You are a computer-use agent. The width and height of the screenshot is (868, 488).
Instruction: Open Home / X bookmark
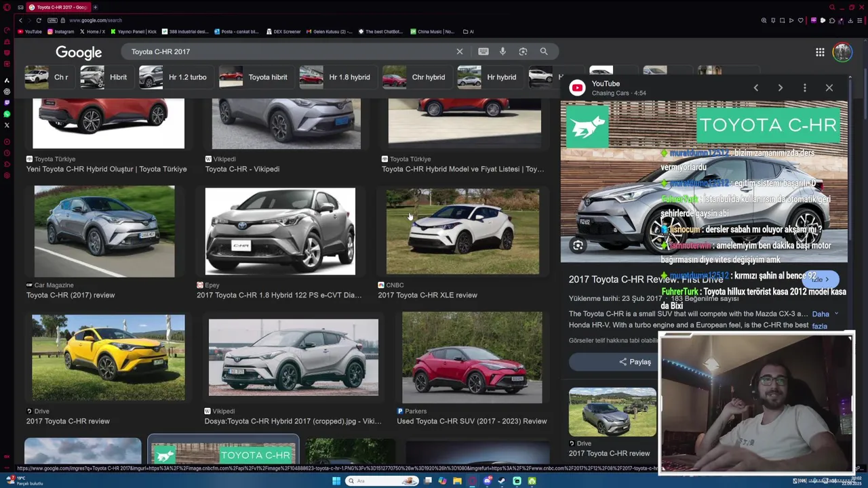(93, 31)
